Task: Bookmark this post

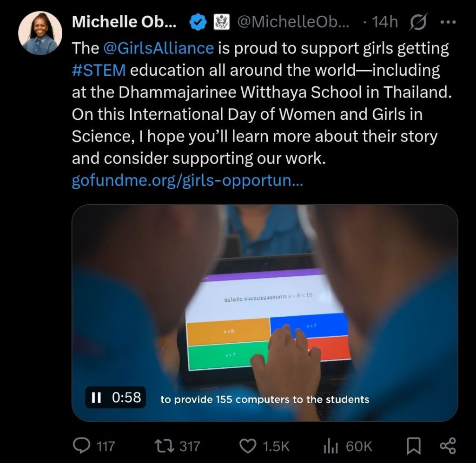Action: pos(413,446)
